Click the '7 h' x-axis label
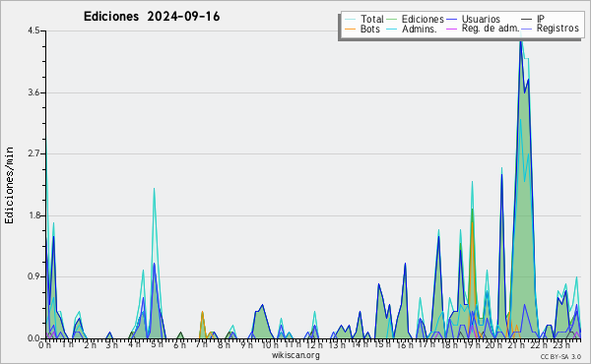Screen dimensions: 591x364 pos(202,344)
